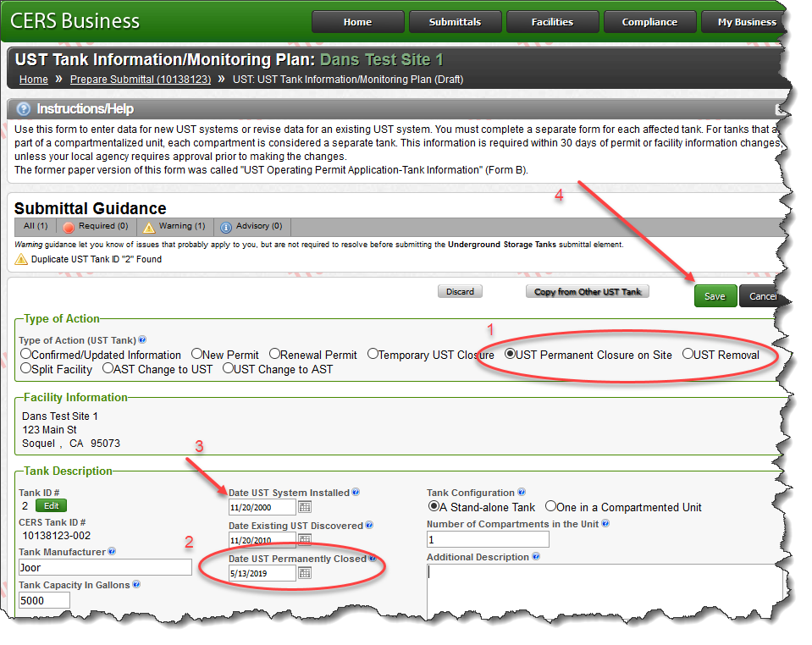
Task: Click help icon next to Tank Manufacturer
Action: click(112, 552)
